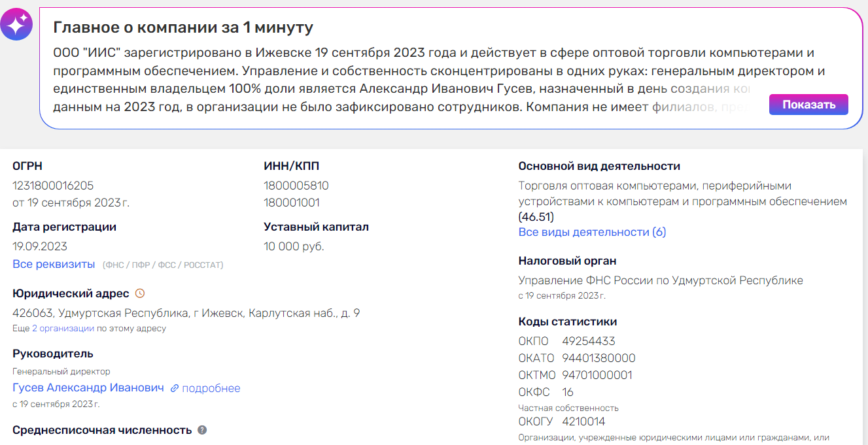Expand Все виды деятельности (6)
This screenshot has width=868, height=445.
[592, 232]
